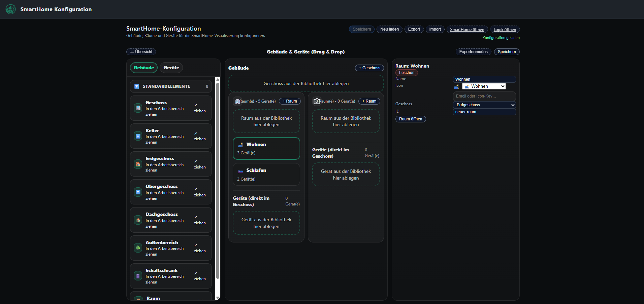
Task: Click the camera icon on second floor
Action: (x=317, y=101)
